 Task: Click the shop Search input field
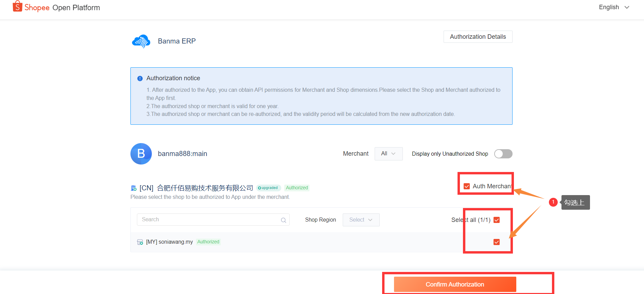click(x=213, y=220)
